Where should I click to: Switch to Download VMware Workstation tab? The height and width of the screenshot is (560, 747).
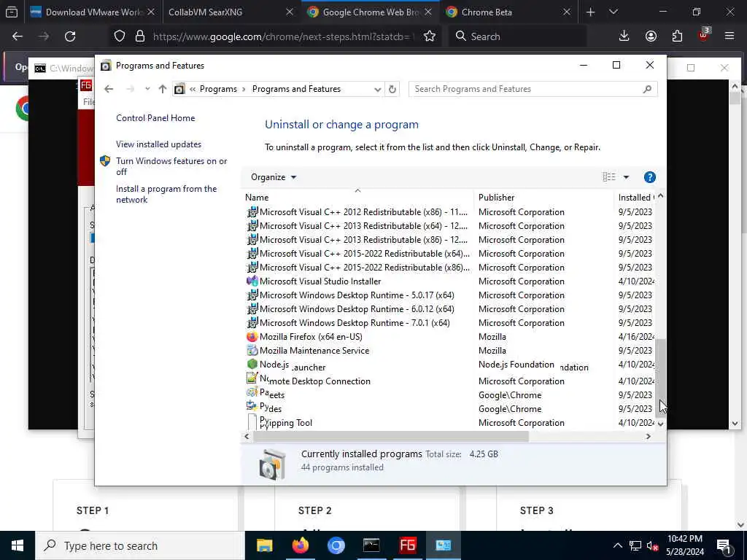91,12
